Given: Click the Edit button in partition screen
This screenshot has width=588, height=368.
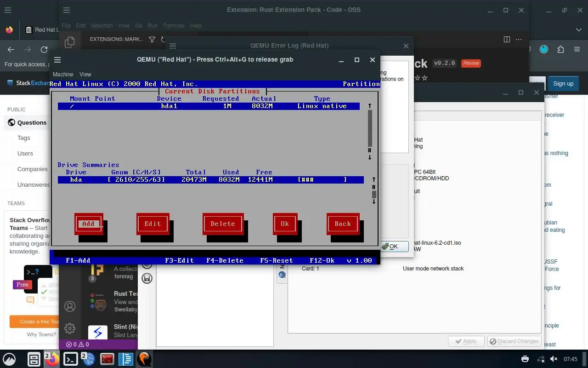Looking at the screenshot, I should (x=153, y=224).
